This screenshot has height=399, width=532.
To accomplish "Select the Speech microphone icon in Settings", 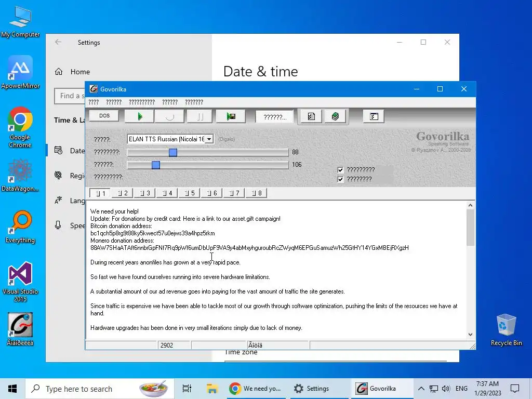I will (x=58, y=225).
